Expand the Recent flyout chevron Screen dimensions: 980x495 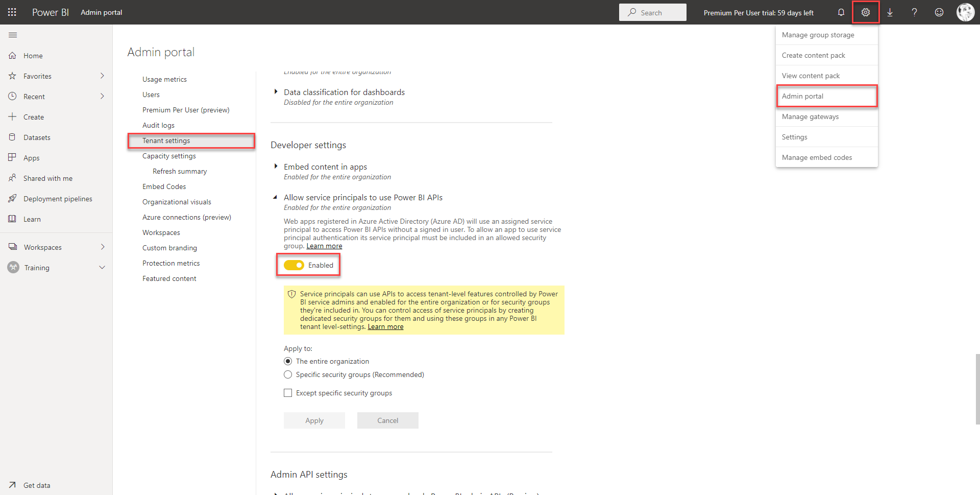102,96
